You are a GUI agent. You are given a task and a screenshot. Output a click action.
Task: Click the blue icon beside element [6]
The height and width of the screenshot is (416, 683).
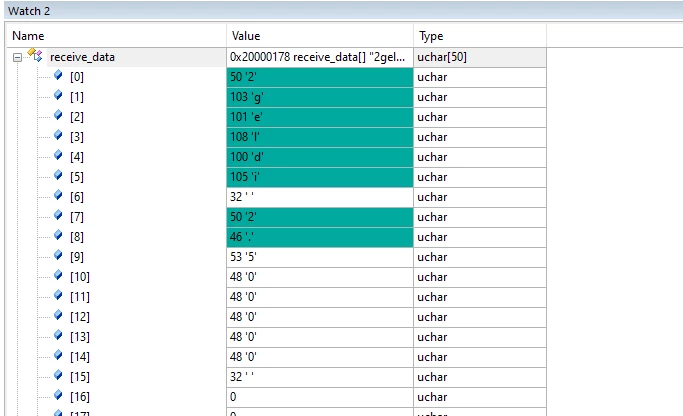pyautogui.click(x=58, y=196)
